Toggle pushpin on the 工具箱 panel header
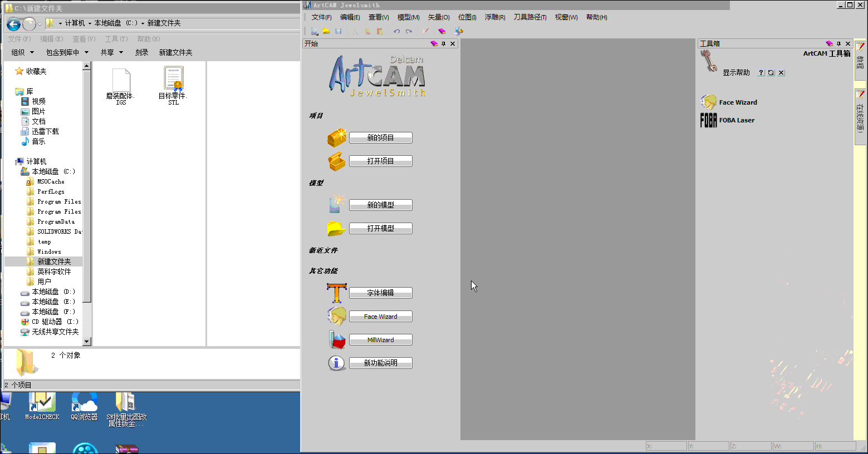 (839, 43)
